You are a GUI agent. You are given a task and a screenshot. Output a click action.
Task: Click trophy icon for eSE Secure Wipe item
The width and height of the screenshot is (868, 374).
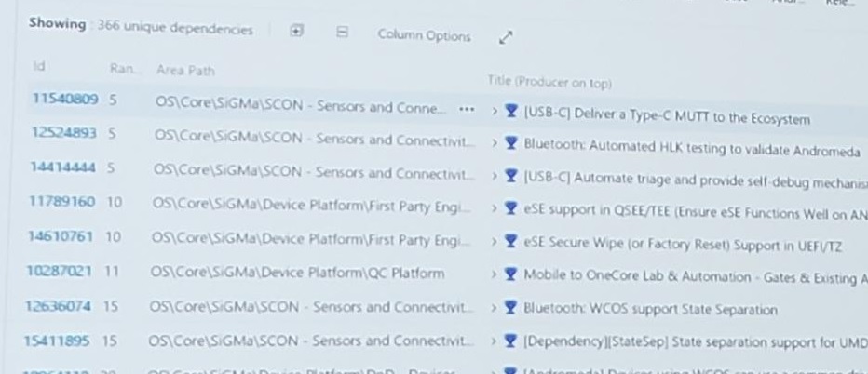click(511, 241)
